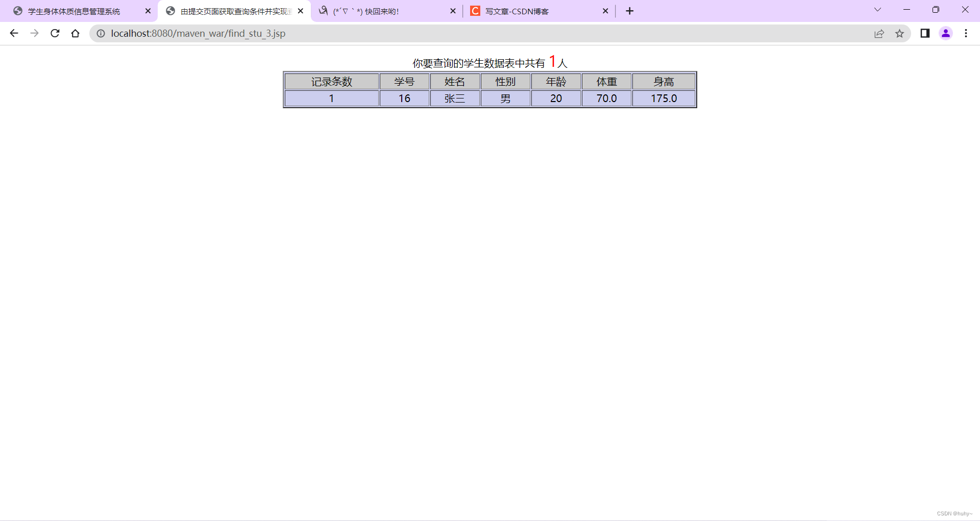The height and width of the screenshot is (521, 980).
Task: Click the 性别 column header
Action: point(505,82)
